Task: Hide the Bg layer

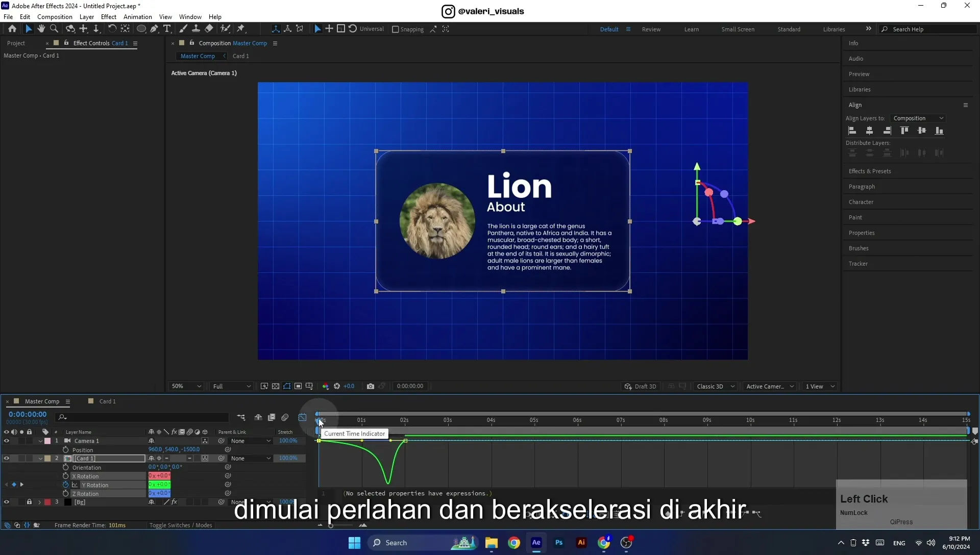Action: 7,502
